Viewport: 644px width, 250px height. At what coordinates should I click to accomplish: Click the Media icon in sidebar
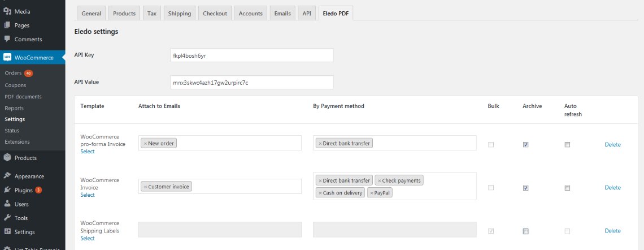(7, 11)
